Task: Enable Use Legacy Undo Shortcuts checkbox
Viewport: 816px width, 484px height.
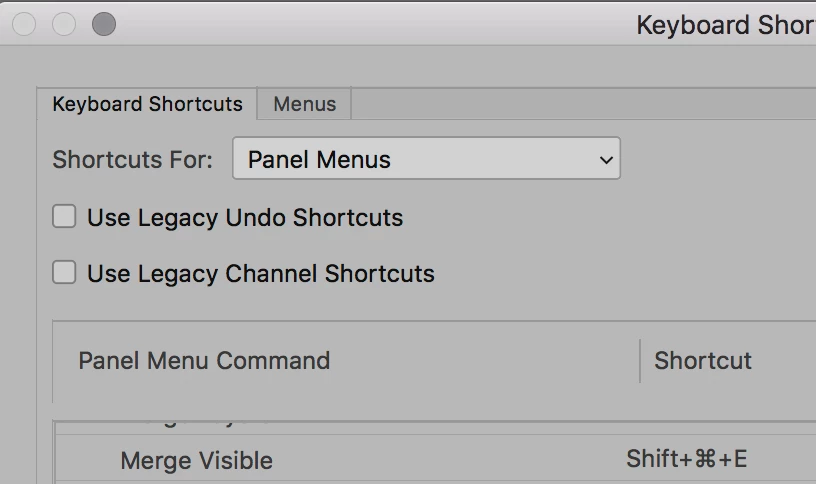Action: click(64, 216)
